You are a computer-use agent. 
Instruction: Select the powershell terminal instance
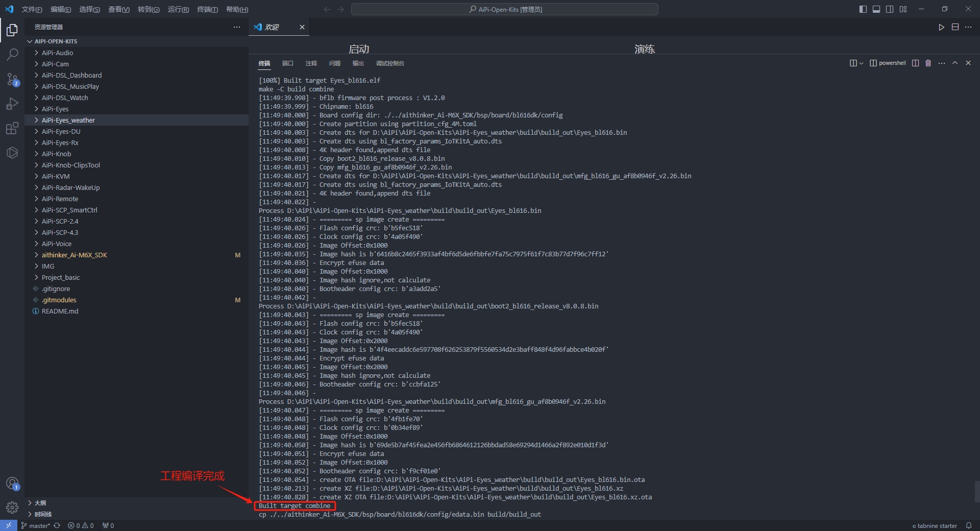888,63
